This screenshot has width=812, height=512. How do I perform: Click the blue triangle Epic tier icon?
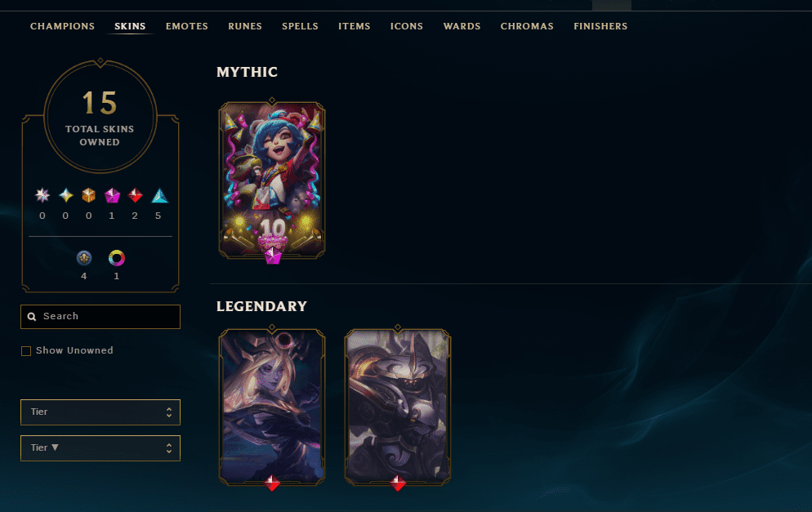click(x=159, y=195)
